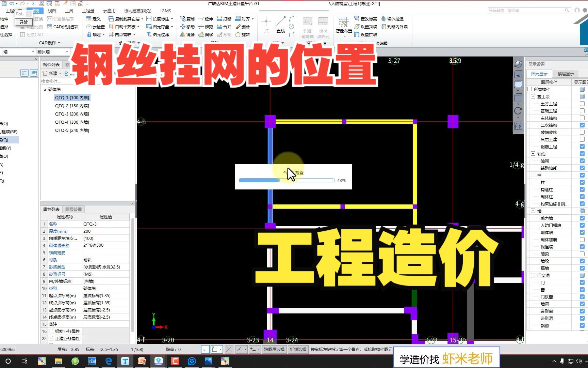Select the 图元过滤 filter tool
Viewport: 588px width, 368px height.
click(158, 34)
